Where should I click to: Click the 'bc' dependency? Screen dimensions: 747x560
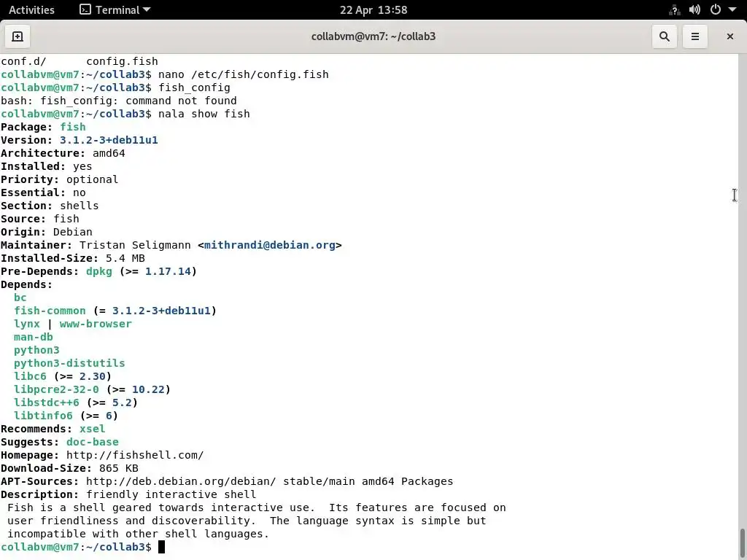[x=20, y=297]
